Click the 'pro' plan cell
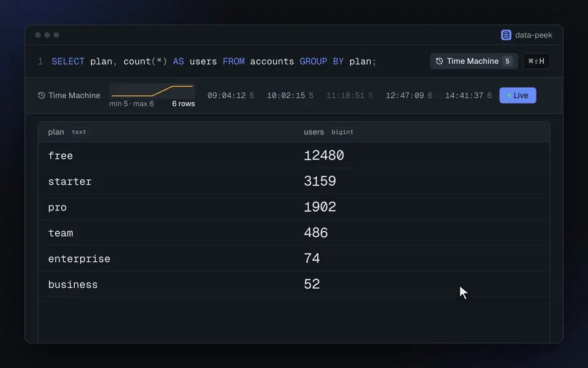588x368 pixels. [58, 207]
